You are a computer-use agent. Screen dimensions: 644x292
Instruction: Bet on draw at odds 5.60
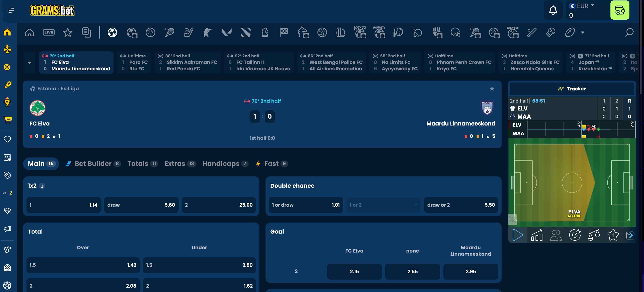(141, 205)
